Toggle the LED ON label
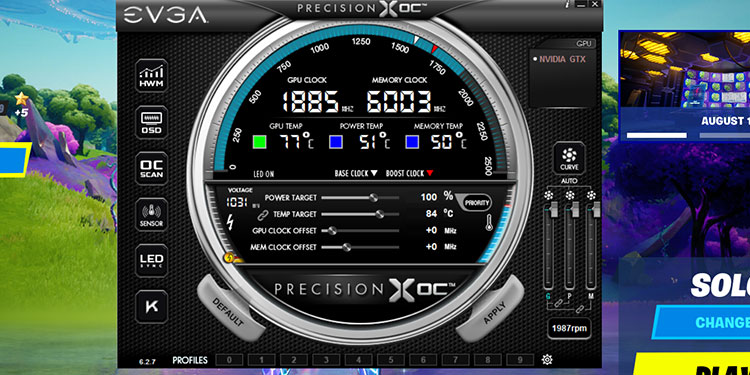The width and height of the screenshot is (750, 375). pyautogui.click(x=264, y=174)
